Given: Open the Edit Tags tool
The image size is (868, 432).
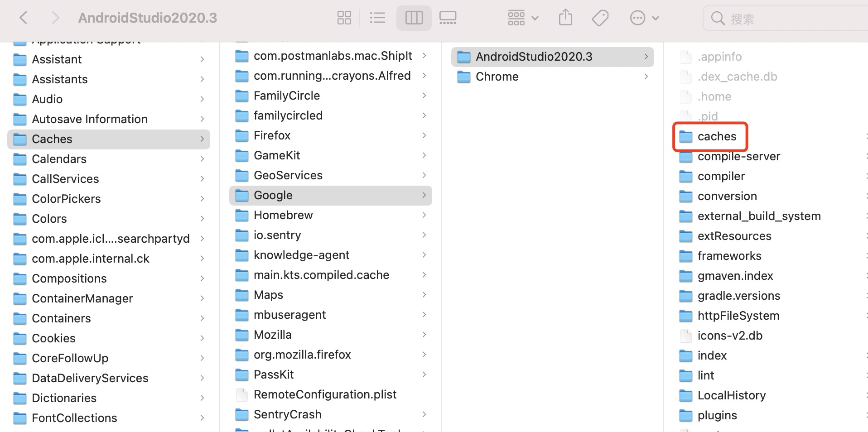Looking at the screenshot, I should [600, 18].
